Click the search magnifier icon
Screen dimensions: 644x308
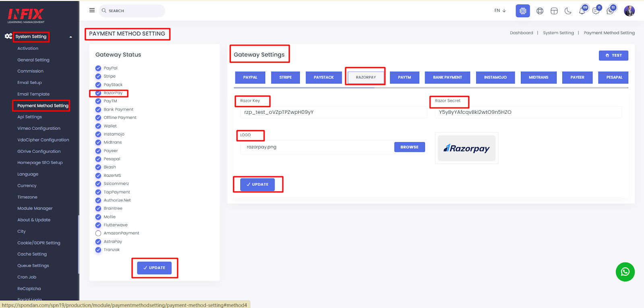click(104, 11)
